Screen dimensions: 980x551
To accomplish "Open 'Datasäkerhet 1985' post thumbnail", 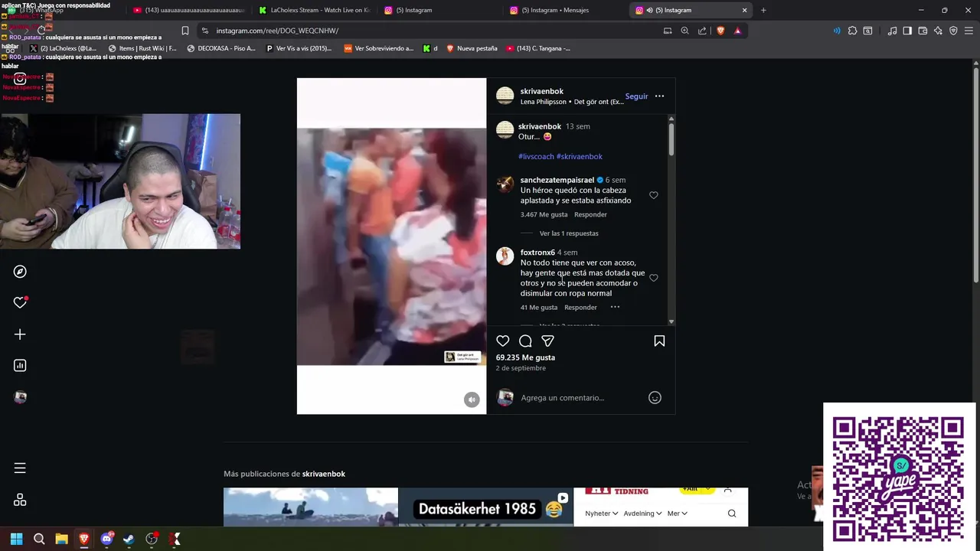I will [x=485, y=507].
